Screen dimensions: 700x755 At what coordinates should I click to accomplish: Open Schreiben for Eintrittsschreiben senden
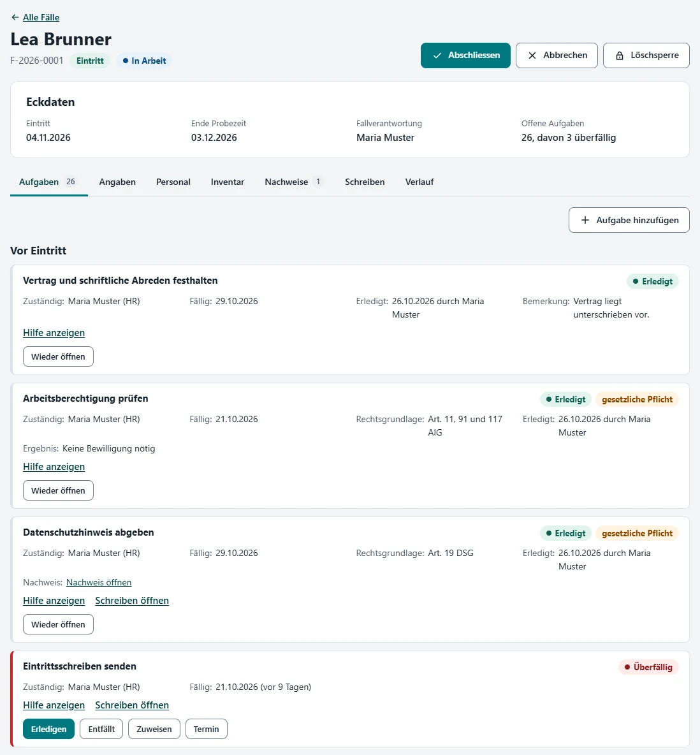(x=132, y=705)
